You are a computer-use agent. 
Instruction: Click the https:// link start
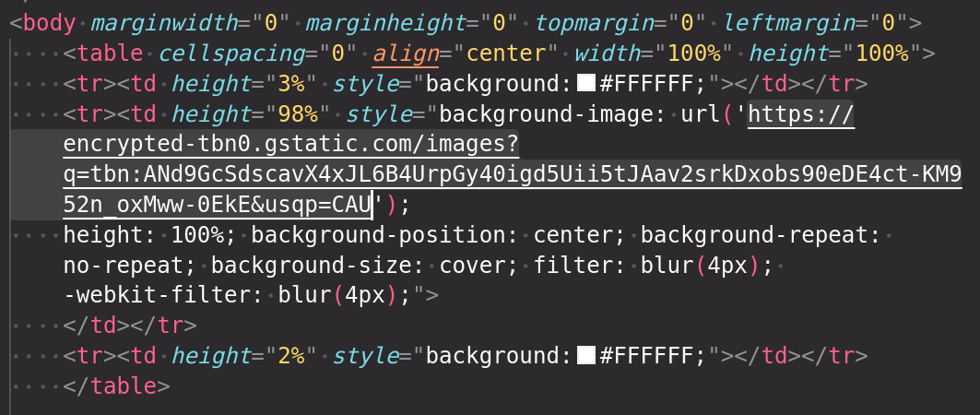click(801, 115)
